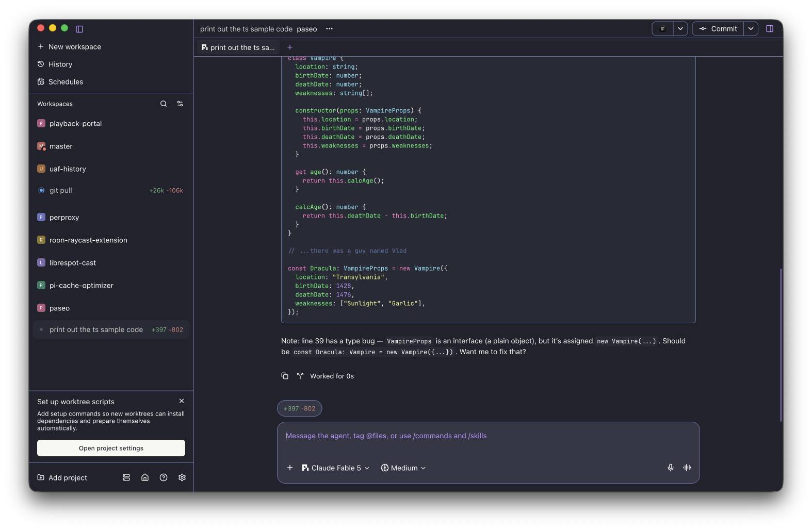Expand the dropdown arrow beside the terminal button
This screenshot has height=530, width=812.
pyautogui.click(x=680, y=29)
